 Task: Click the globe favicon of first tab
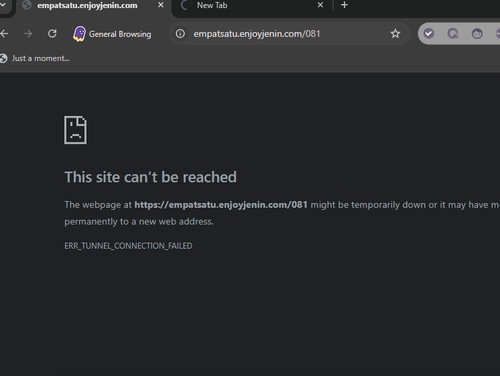(27, 5)
